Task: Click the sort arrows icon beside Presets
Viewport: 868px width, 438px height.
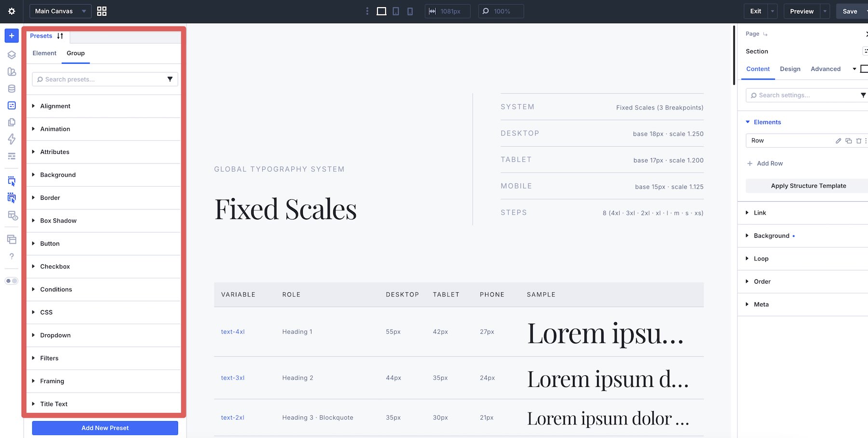Action: (60, 36)
